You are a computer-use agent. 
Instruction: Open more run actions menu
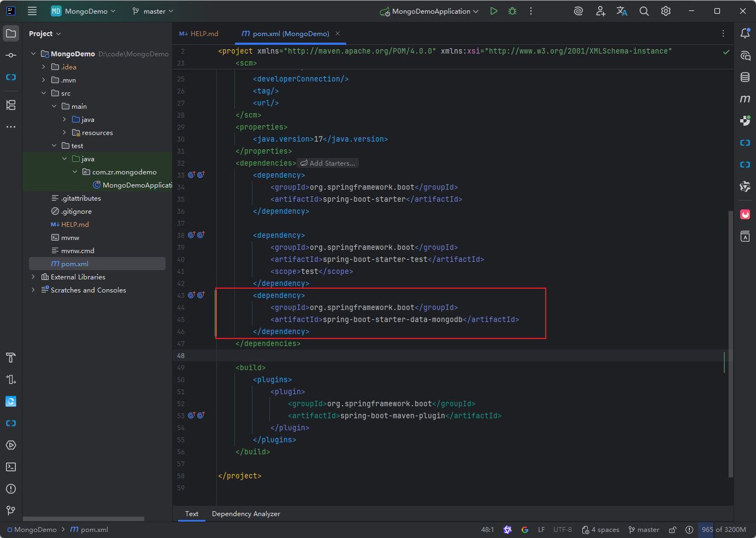[x=531, y=11]
